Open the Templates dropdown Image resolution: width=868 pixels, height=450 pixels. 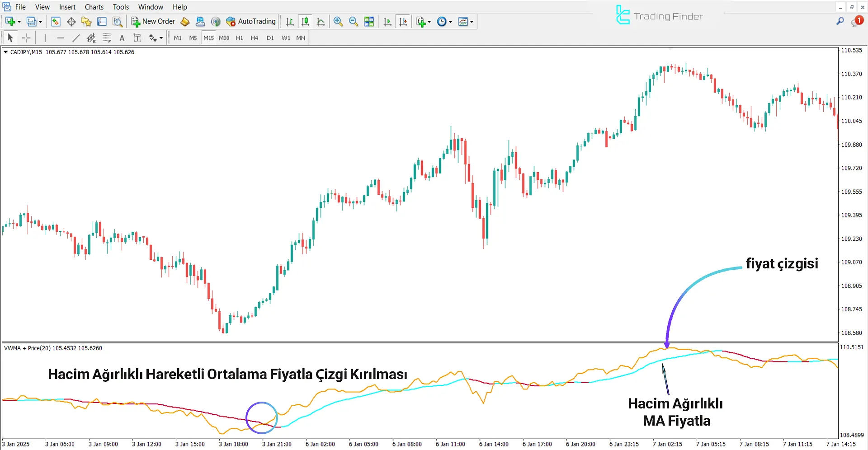466,21
